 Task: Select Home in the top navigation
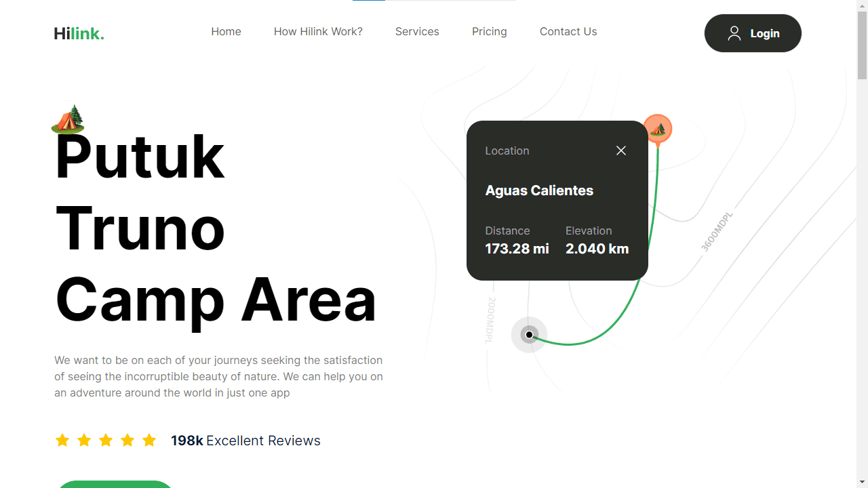tap(226, 31)
